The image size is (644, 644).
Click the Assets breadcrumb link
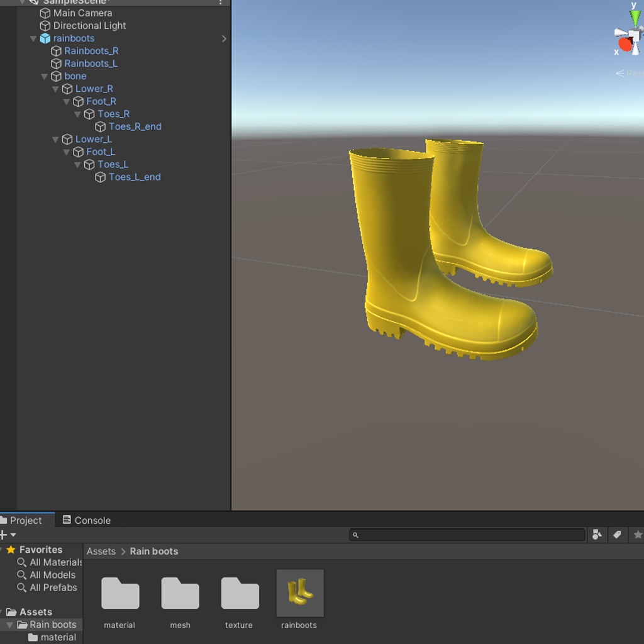pos(101,551)
